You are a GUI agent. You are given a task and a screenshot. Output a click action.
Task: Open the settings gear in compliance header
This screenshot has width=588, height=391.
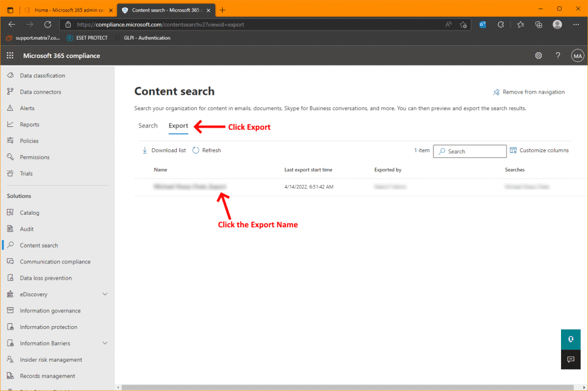(539, 56)
